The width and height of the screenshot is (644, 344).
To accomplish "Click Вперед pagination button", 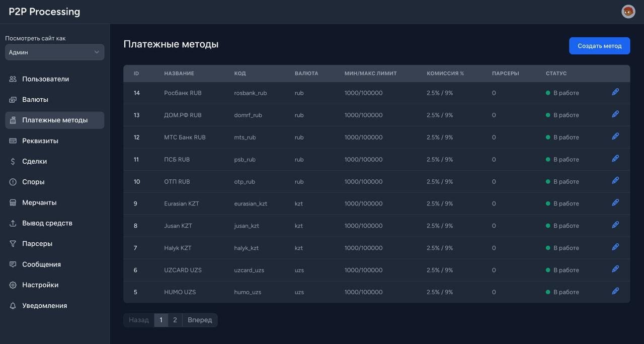I will (x=200, y=320).
